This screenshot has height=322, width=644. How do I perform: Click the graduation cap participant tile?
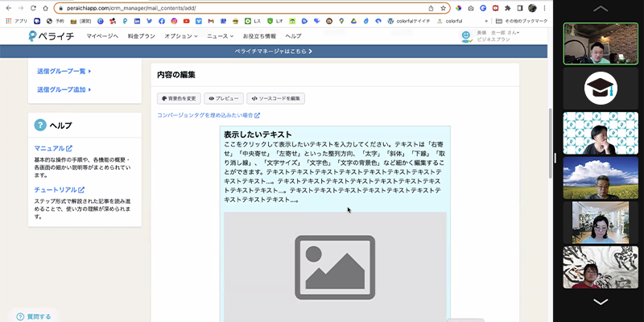coord(600,88)
